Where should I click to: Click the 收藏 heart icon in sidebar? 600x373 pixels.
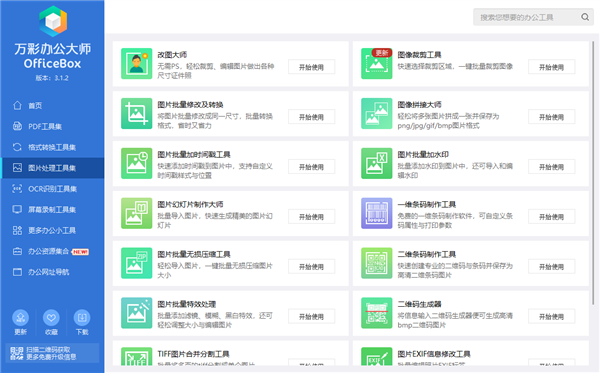(x=51, y=317)
